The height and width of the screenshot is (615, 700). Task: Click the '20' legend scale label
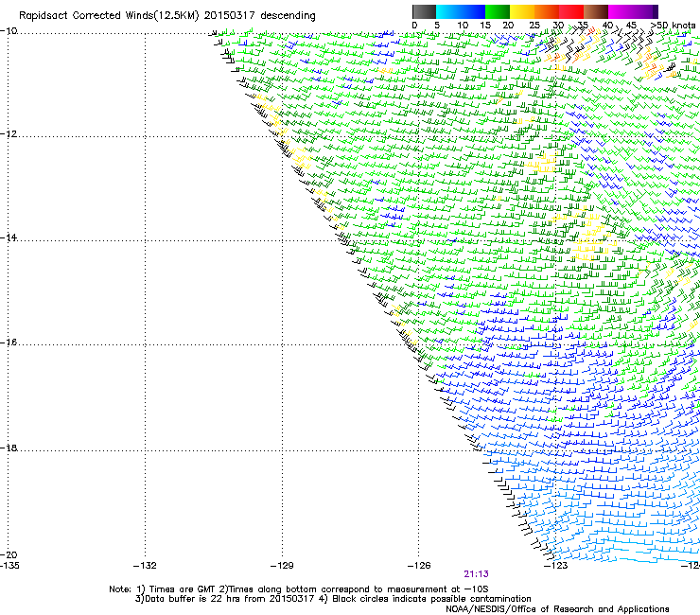click(508, 26)
